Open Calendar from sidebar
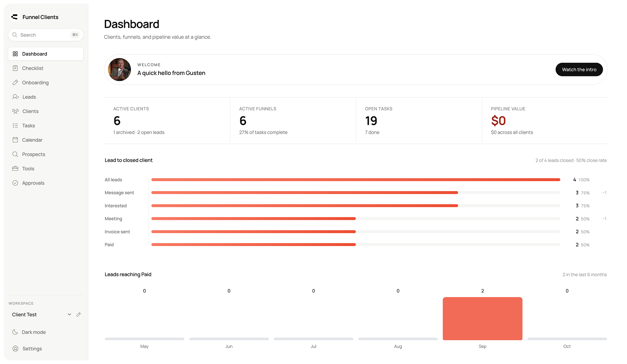This screenshot has width=627, height=364. click(46, 140)
